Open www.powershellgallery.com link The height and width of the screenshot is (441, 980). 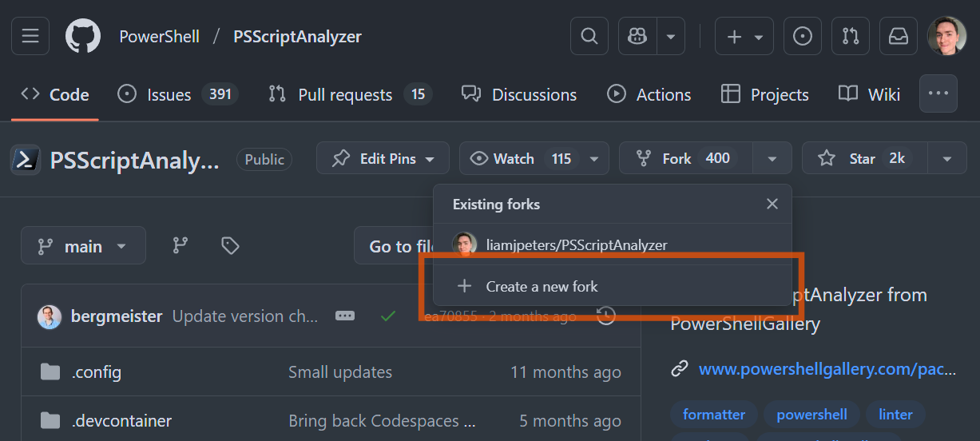pyautogui.click(x=827, y=369)
